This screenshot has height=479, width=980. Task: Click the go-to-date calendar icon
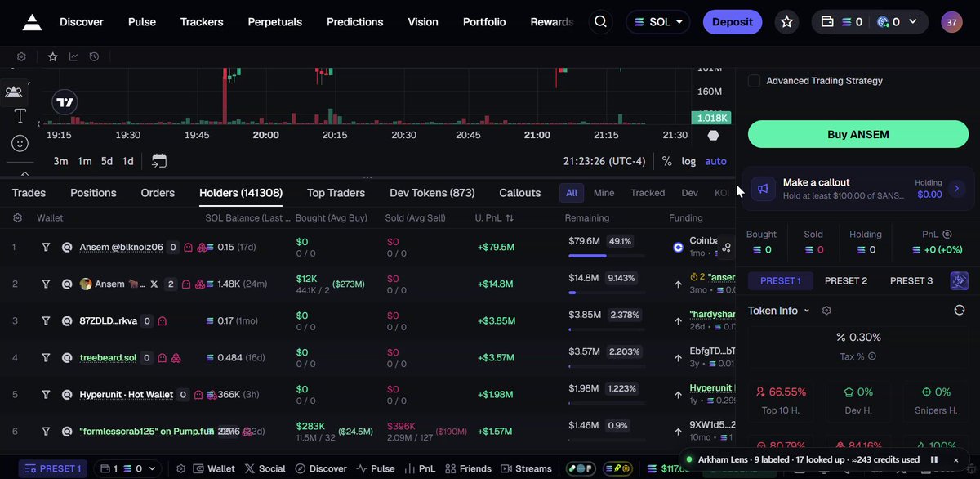(159, 161)
